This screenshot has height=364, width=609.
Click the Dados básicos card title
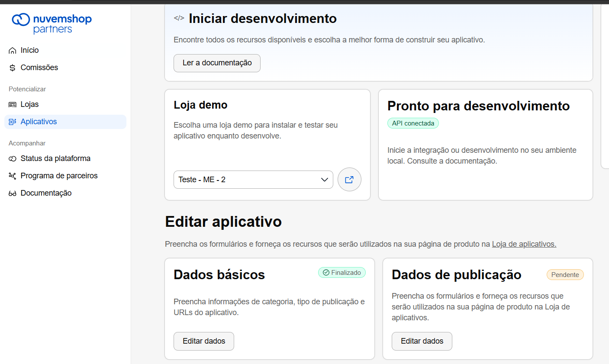pyautogui.click(x=219, y=275)
